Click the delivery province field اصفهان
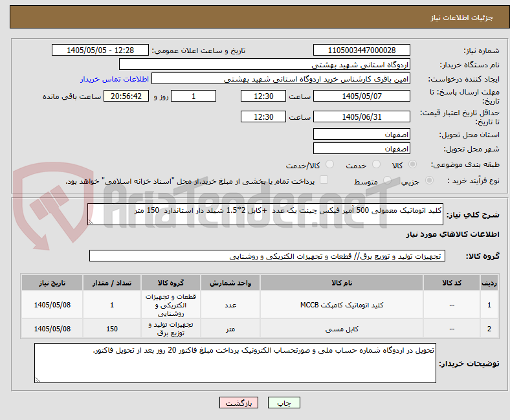The image size is (510, 420). coord(362,134)
